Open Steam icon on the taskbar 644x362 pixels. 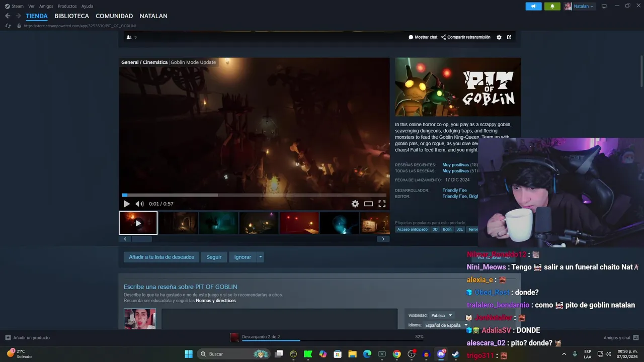tap(455, 354)
